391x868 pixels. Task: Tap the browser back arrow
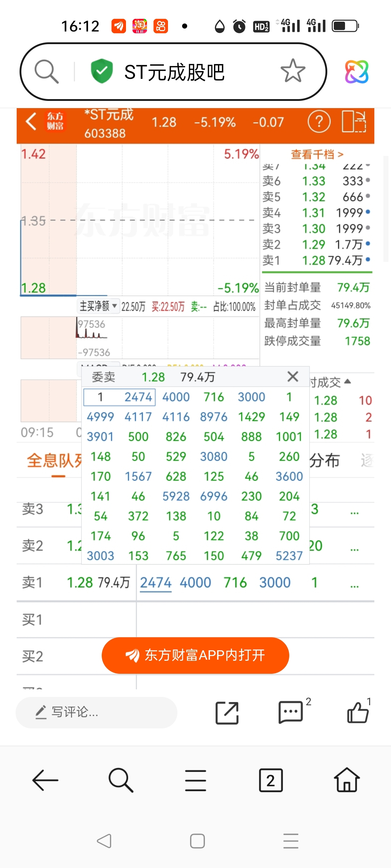(x=45, y=780)
